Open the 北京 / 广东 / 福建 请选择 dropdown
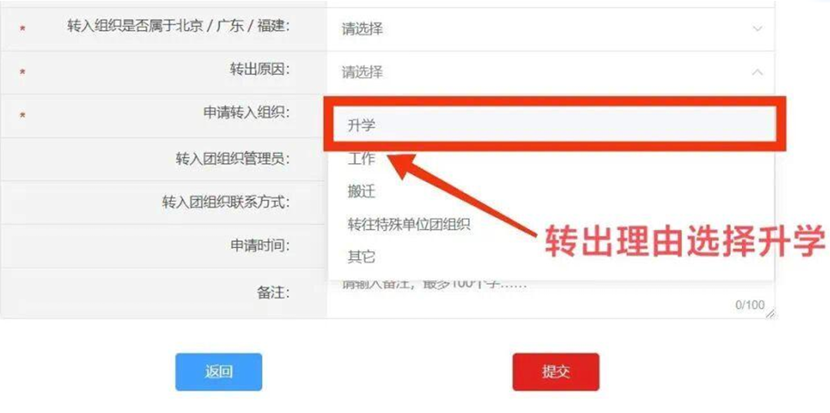Screen dimensions: 830x413 pyautogui.click(x=551, y=29)
